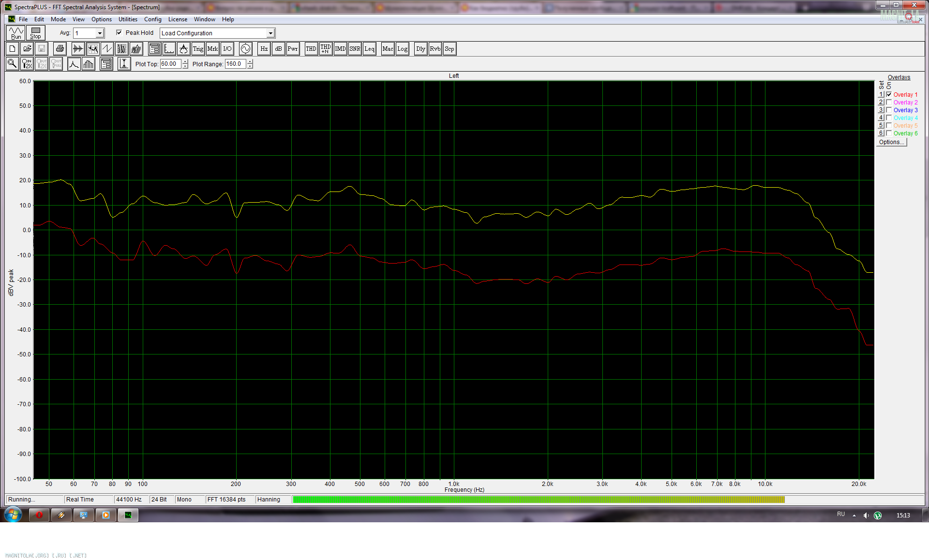Open the License menu

[178, 19]
